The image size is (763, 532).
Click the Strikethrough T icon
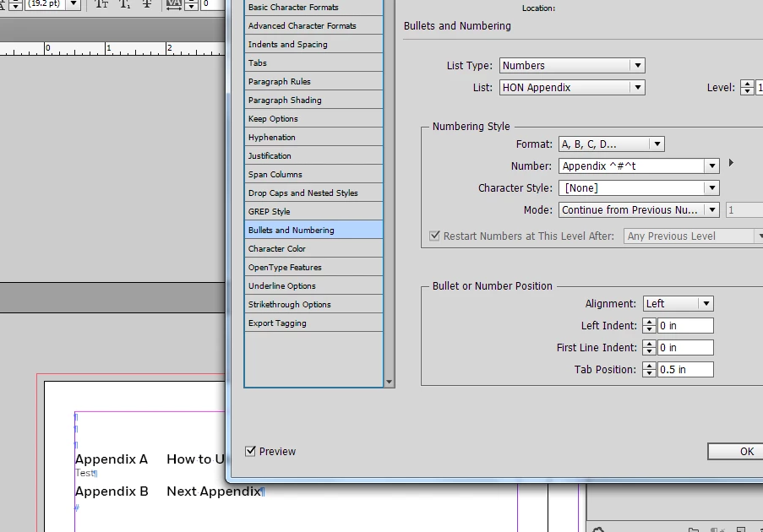click(147, 4)
